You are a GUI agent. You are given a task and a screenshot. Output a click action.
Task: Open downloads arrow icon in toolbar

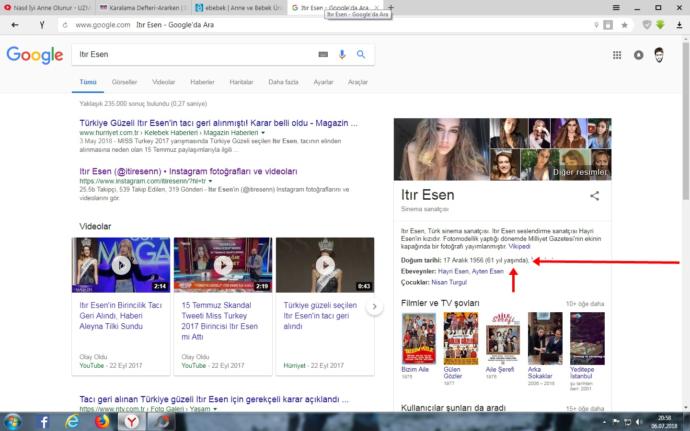pyautogui.click(x=679, y=25)
